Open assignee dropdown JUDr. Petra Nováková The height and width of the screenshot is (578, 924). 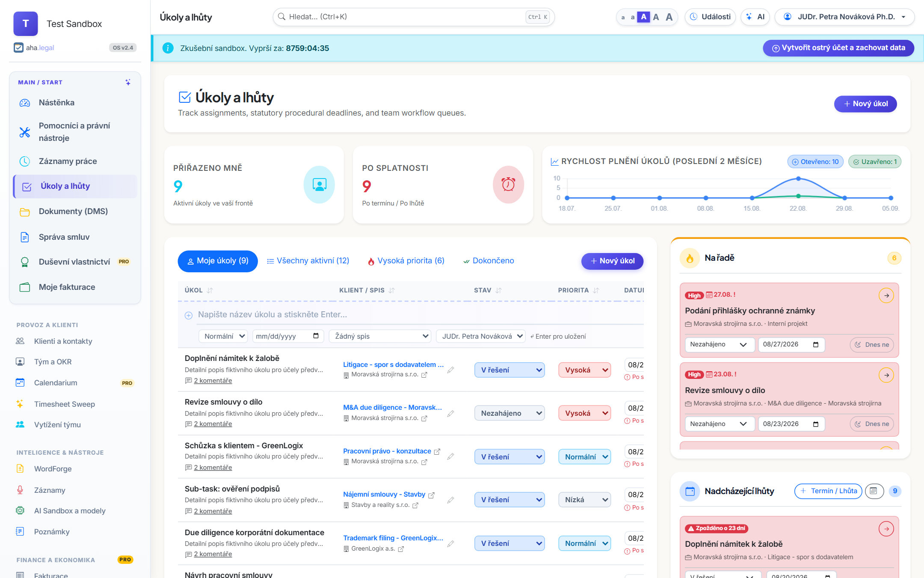[x=481, y=336]
